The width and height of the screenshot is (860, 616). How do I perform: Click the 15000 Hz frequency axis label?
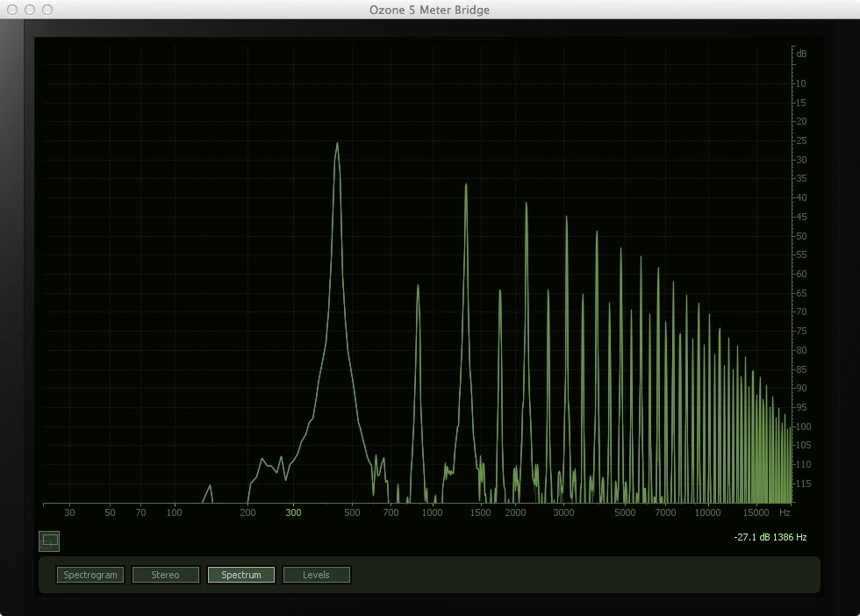[756, 512]
